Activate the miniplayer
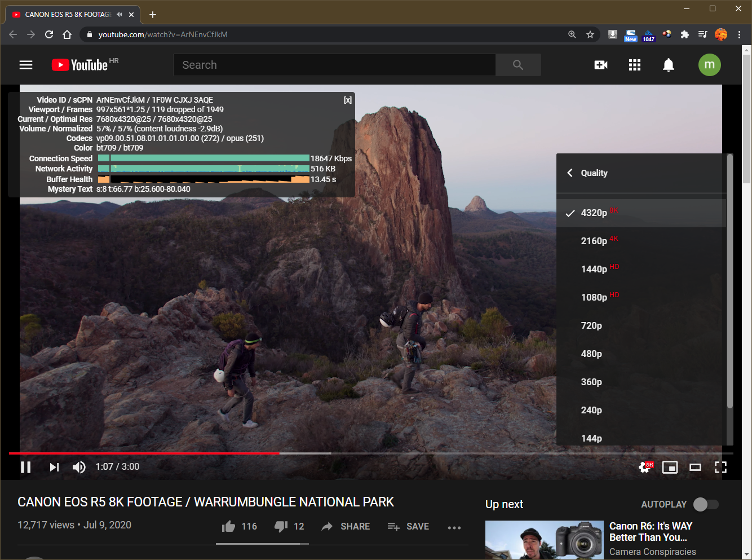752x560 pixels. [x=670, y=467]
